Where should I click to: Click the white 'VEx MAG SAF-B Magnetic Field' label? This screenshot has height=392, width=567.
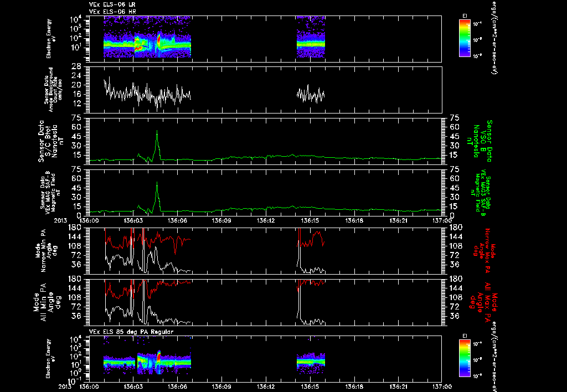point(50,193)
